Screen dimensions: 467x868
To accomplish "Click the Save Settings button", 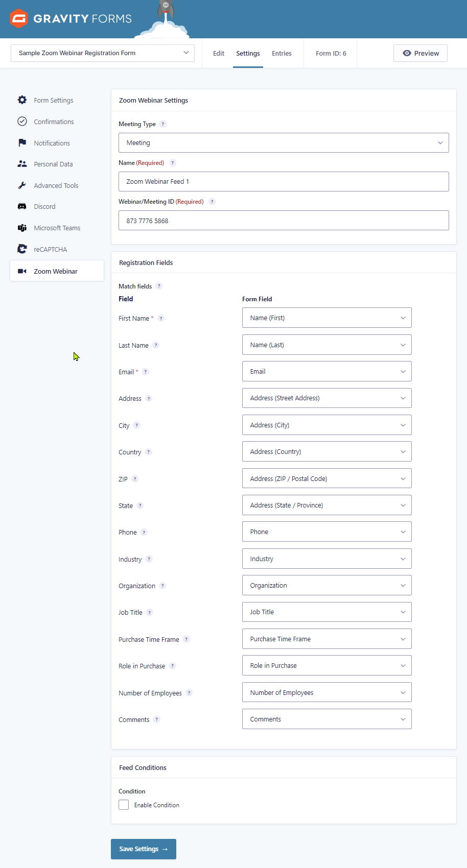I will 143,849.
